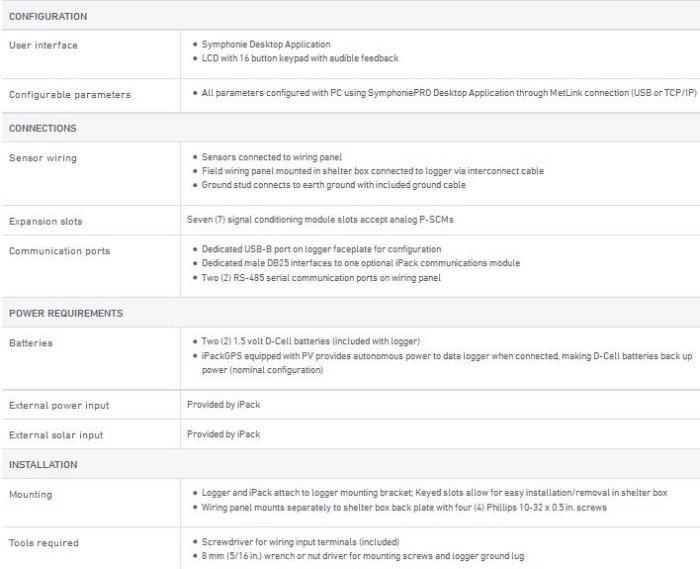Select the Two 1.5 volt D-Cell batteries line
This screenshot has width=700, height=569.
(x=311, y=342)
